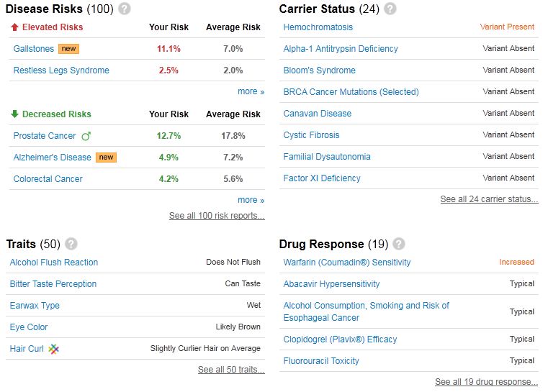Click the new badge next to Gallstones
Image resolution: width=548 pixels, height=392 pixels.
pos(68,48)
